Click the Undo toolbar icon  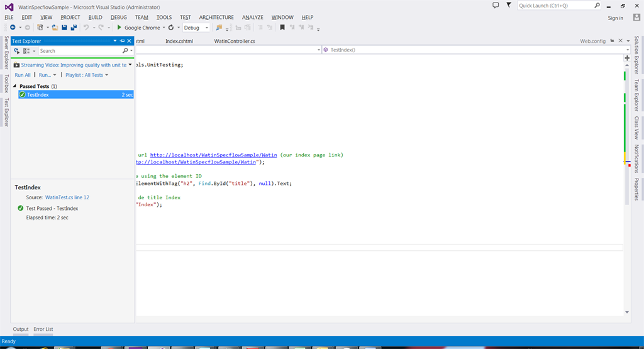tap(86, 28)
